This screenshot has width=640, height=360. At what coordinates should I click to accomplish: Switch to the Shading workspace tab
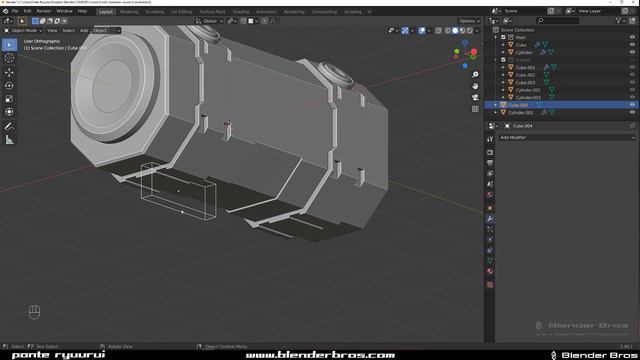coord(241,12)
